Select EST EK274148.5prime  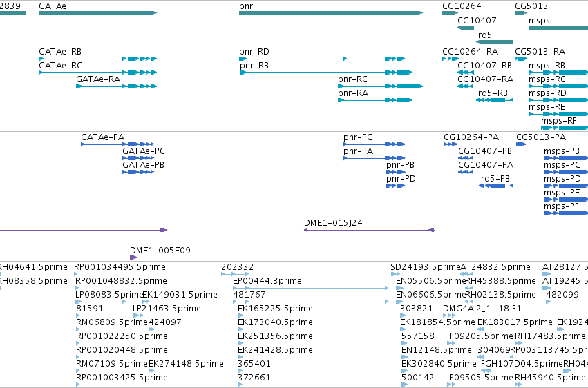[186, 364]
